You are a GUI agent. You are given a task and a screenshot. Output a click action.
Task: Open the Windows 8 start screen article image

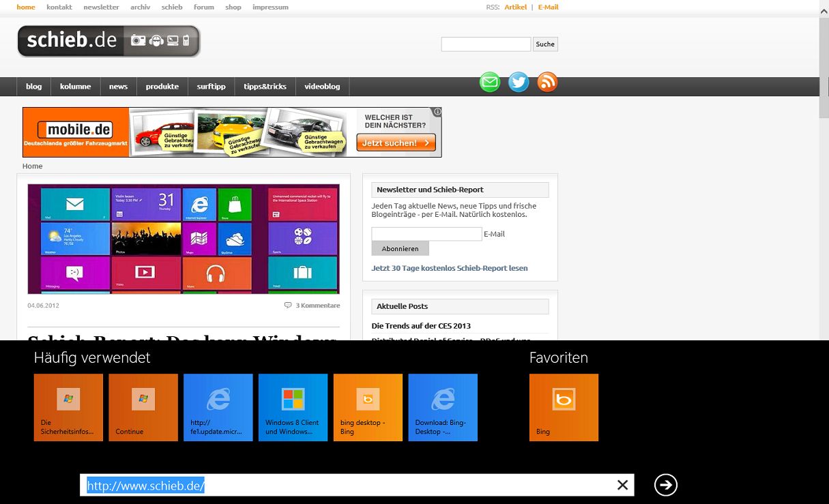[184, 239]
